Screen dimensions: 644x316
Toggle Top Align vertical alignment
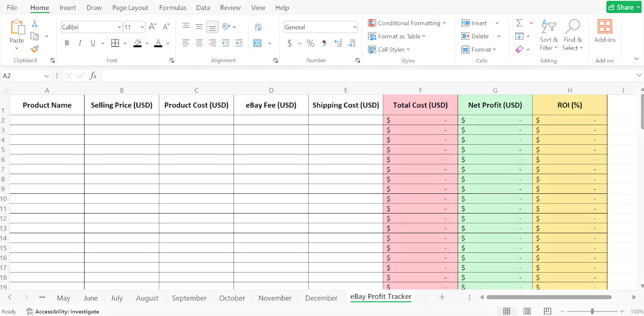click(x=186, y=27)
